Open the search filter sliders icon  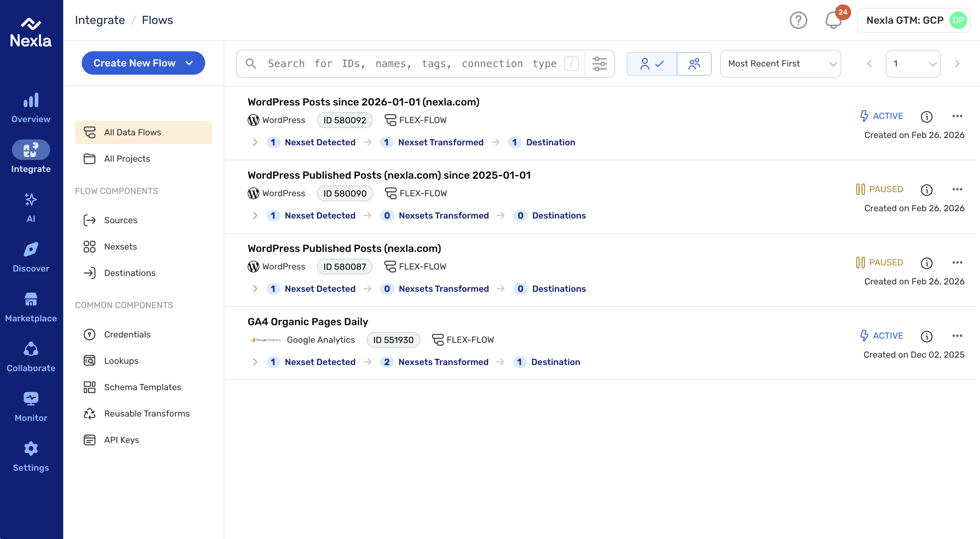599,64
